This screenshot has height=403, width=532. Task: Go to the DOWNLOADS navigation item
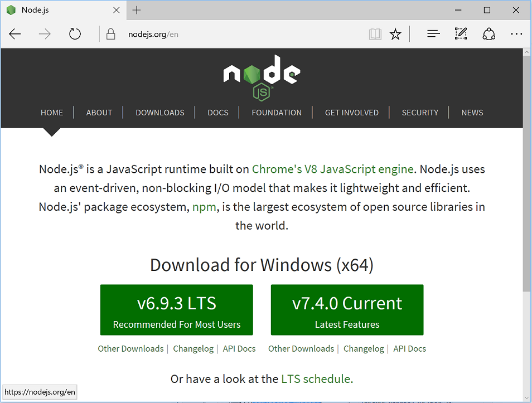(x=160, y=113)
